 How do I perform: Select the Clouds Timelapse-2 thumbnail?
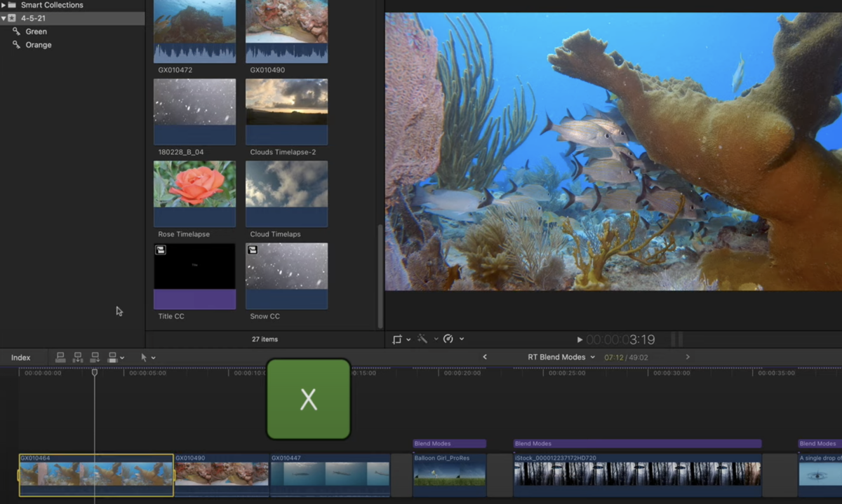286,111
